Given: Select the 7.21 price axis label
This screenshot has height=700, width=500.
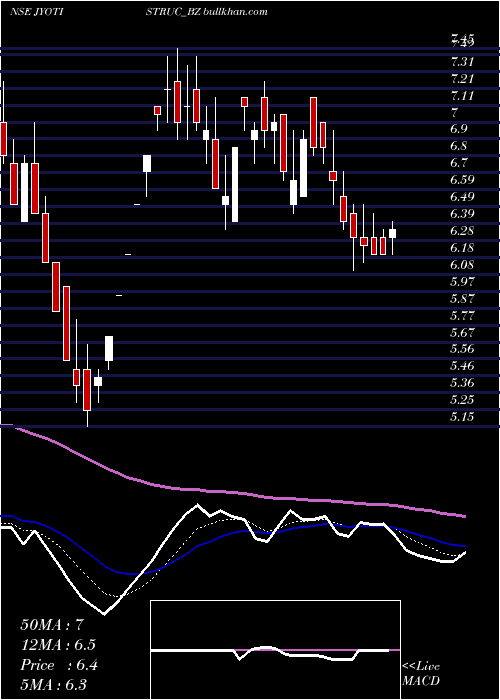Looking at the screenshot, I should [x=462, y=79].
